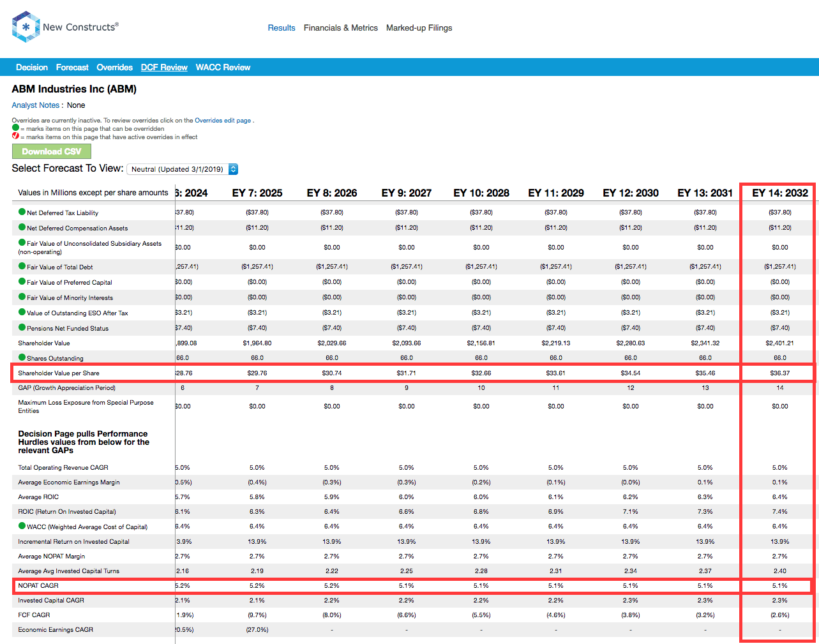Select the GAP (Growth Appreciation Period) label
Viewport: 819px width, 644px height.
click(x=67, y=388)
